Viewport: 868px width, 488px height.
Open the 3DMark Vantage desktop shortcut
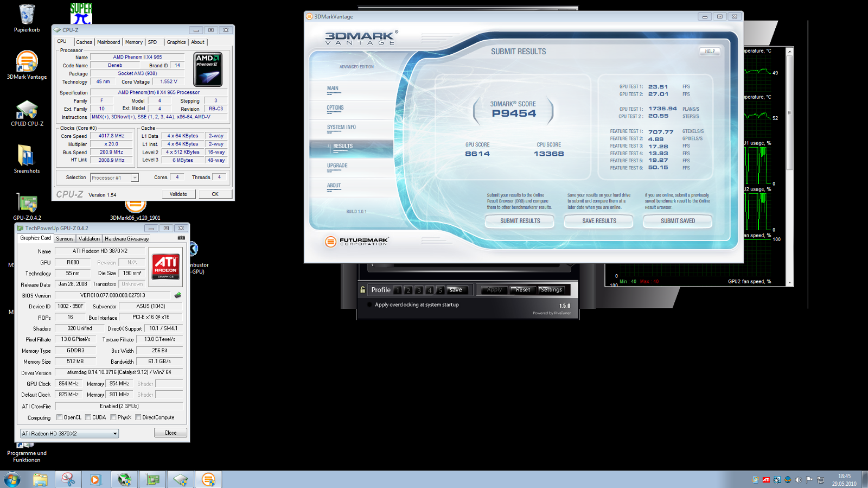[27, 65]
